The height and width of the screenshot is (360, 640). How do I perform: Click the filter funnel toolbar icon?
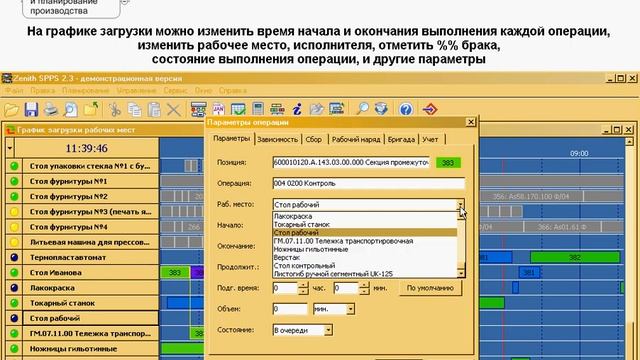click(x=381, y=109)
